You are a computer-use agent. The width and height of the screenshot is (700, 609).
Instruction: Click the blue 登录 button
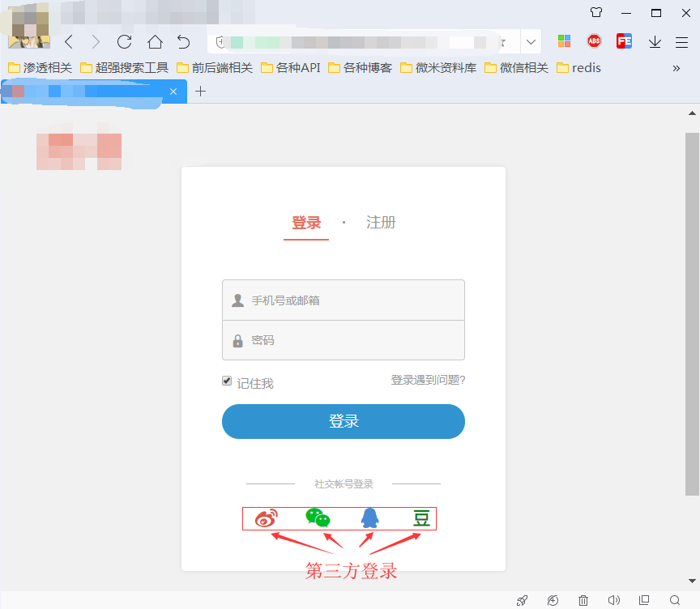click(x=344, y=422)
